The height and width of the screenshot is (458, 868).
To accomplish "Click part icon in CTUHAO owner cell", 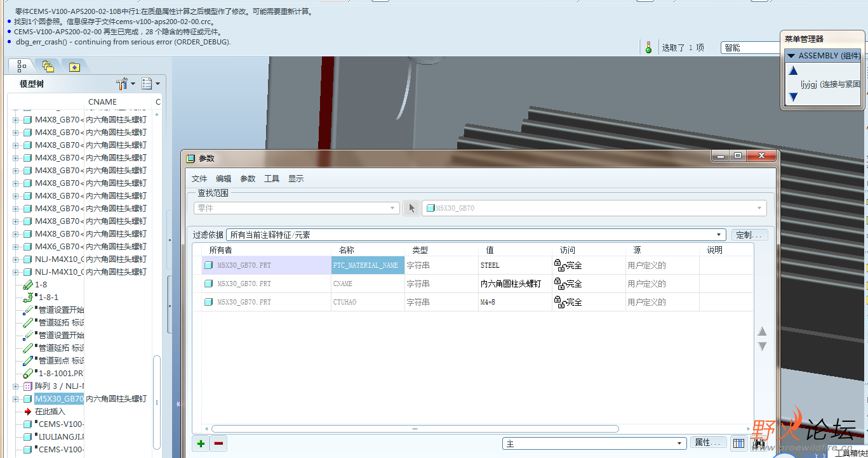I will click(208, 302).
